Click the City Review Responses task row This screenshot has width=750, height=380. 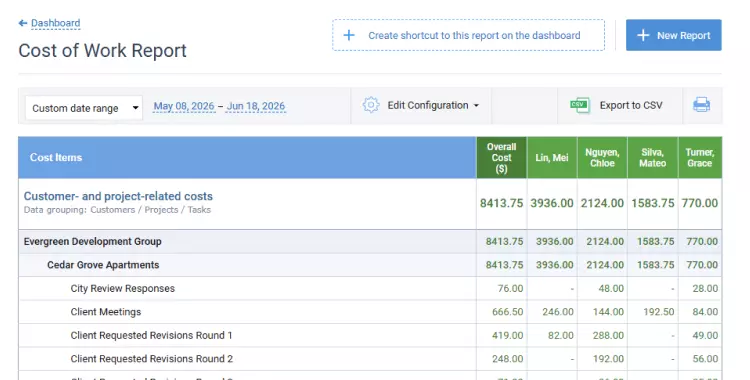point(370,289)
